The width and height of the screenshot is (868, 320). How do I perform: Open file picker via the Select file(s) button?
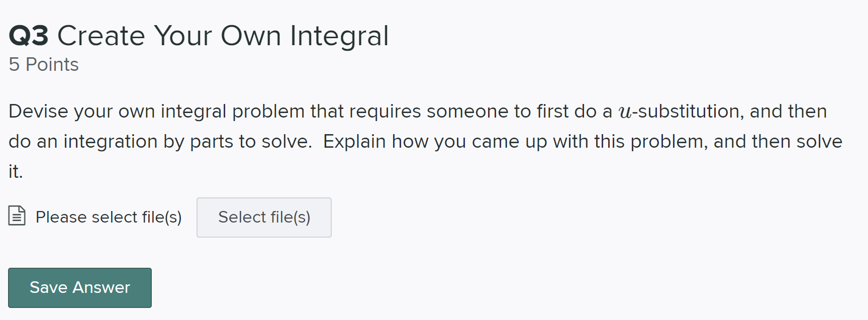point(264,217)
